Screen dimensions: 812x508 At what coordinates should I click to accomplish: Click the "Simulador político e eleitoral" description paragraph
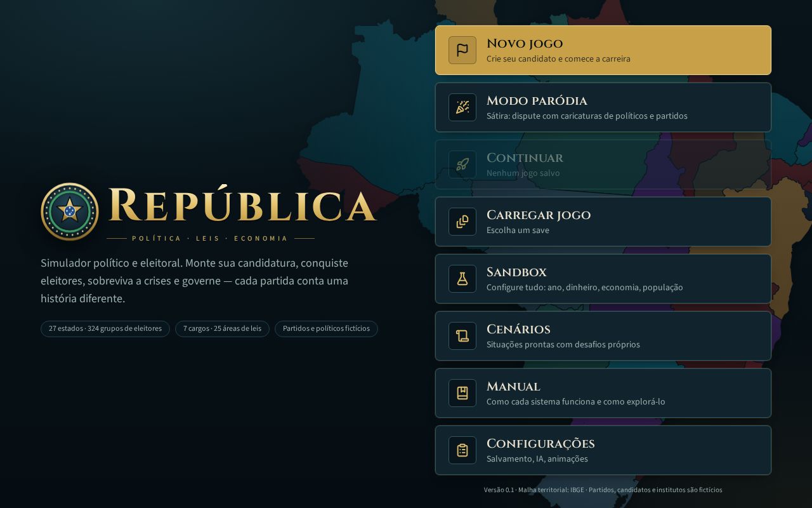195,281
